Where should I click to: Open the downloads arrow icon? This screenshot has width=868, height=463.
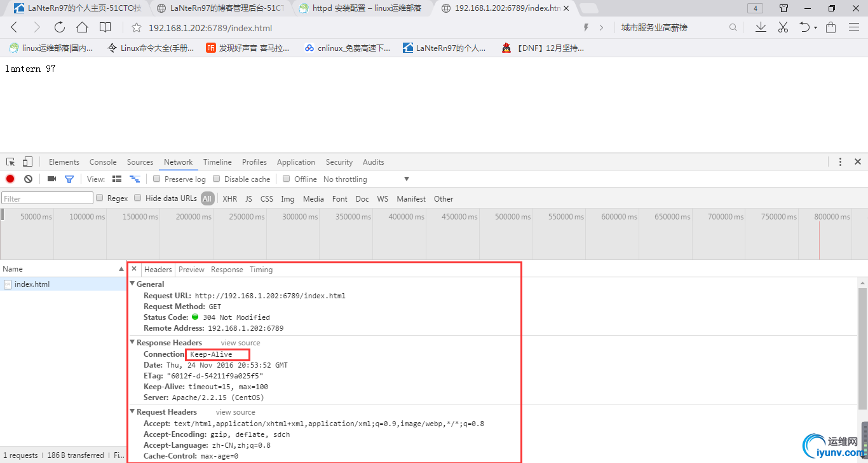coord(761,27)
